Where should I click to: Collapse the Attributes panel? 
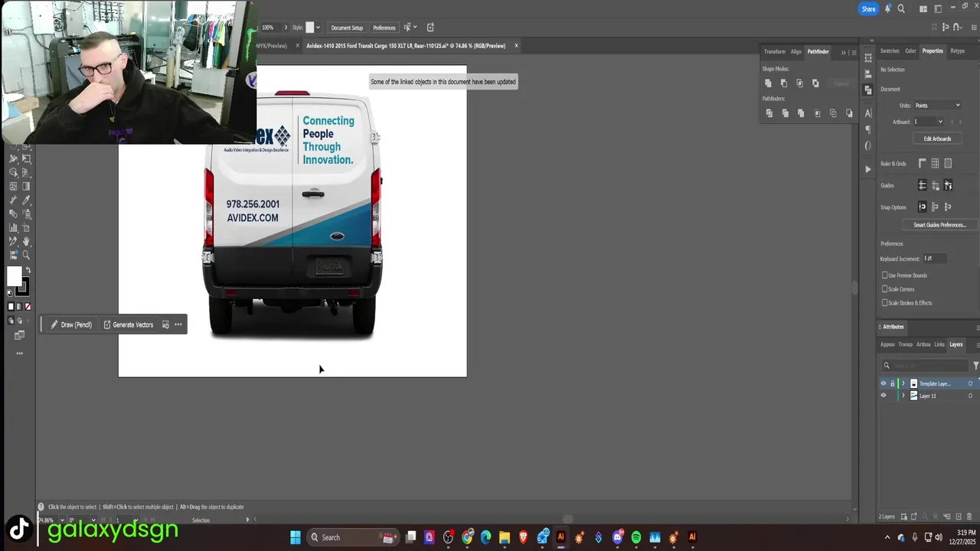[880, 327]
